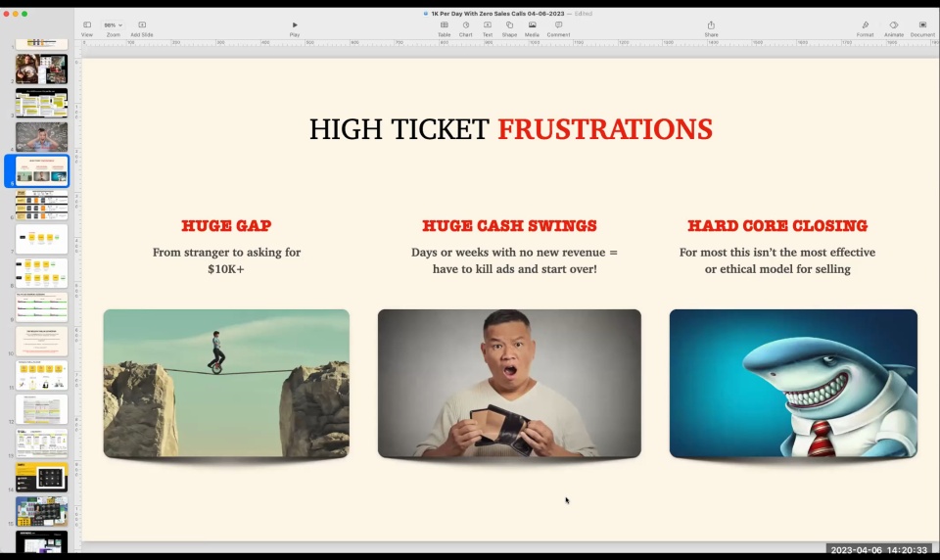Add a Comment from the toolbar
This screenshot has height=560, width=940.
558,28
